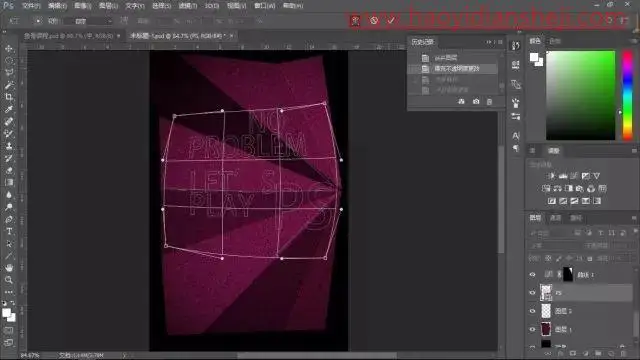This screenshot has width=640, height=360.
Task: Select the Move tool
Action: coord(9,49)
